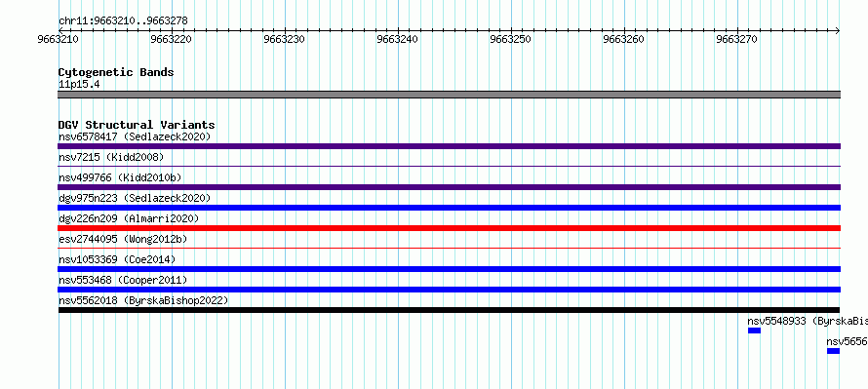Click the thin red esv2744095 line
Screen dimensions: 868x389
[x=449, y=248]
